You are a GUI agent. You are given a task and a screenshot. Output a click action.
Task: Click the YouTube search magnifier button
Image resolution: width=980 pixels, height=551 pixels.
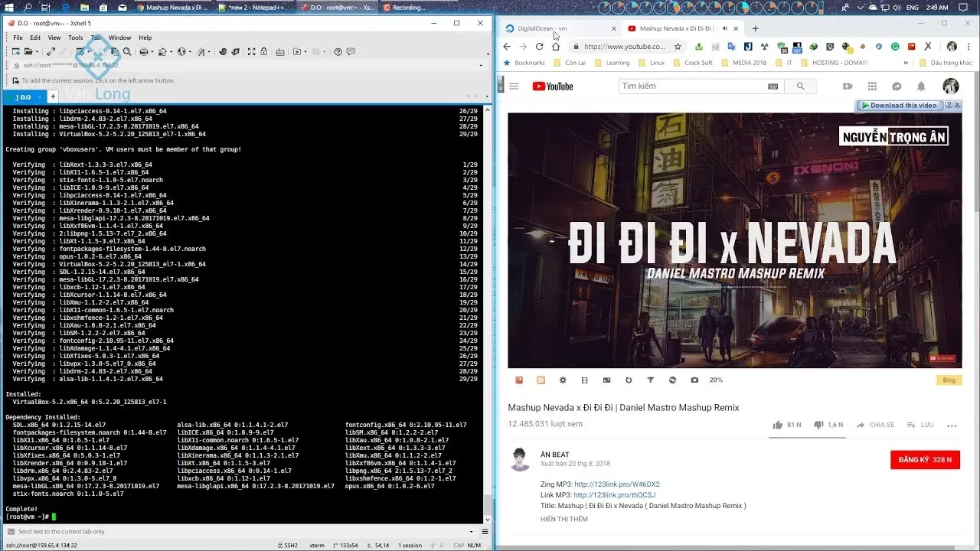point(800,86)
